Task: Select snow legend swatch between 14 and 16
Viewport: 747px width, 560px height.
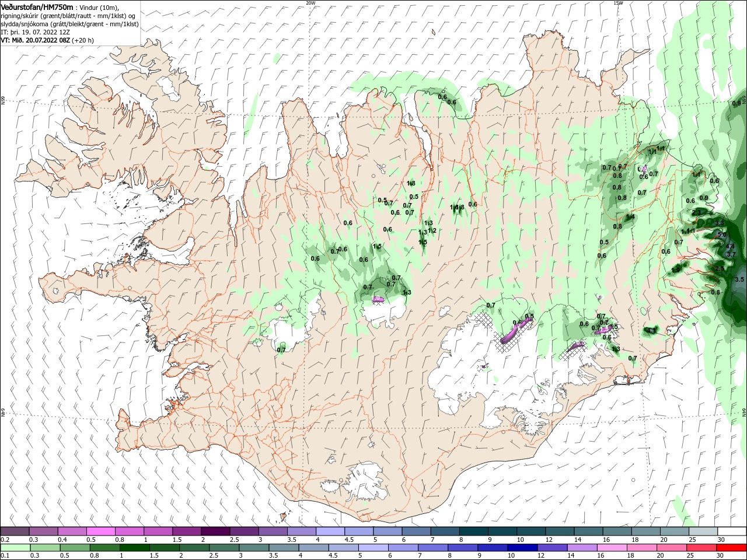Action: pos(587,531)
